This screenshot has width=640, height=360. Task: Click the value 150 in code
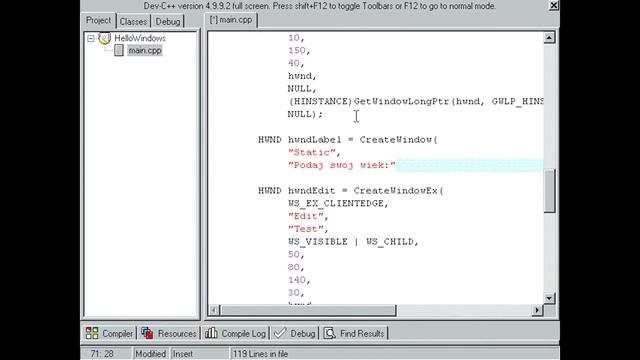click(x=297, y=51)
